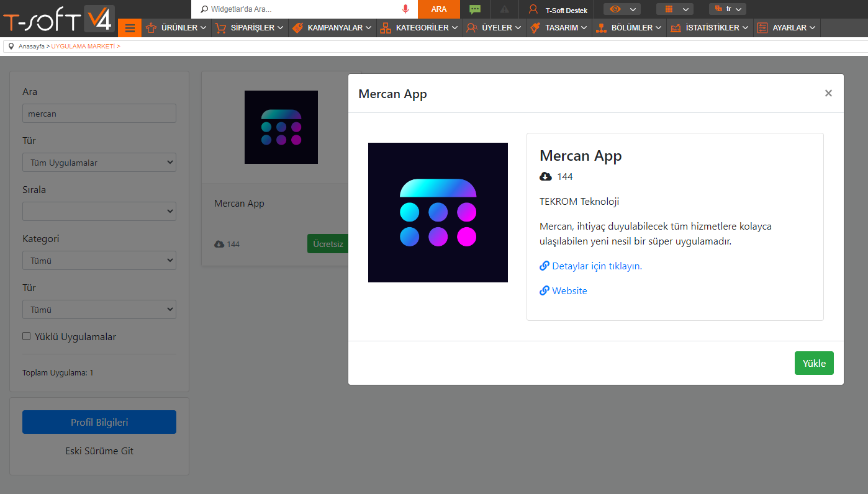The height and width of the screenshot is (494, 868).
Task: Click the eye preview icon
Action: pyautogui.click(x=615, y=9)
